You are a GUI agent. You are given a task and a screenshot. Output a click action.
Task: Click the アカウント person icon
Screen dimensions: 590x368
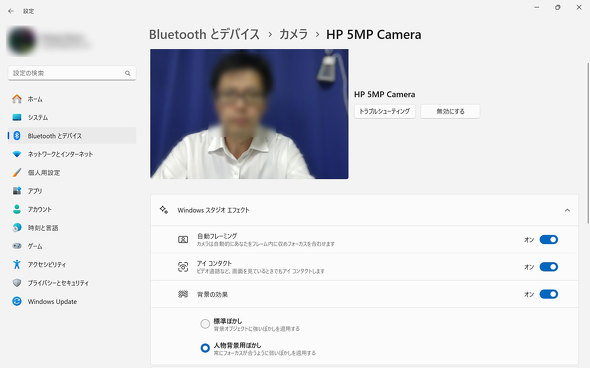point(17,210)
